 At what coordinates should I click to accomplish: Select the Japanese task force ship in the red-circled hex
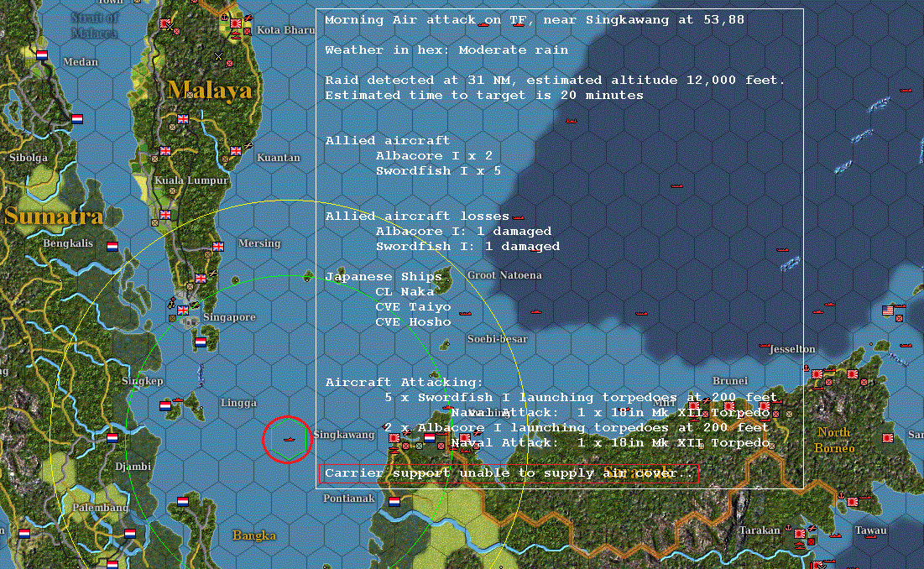click(x=289, y=440)
